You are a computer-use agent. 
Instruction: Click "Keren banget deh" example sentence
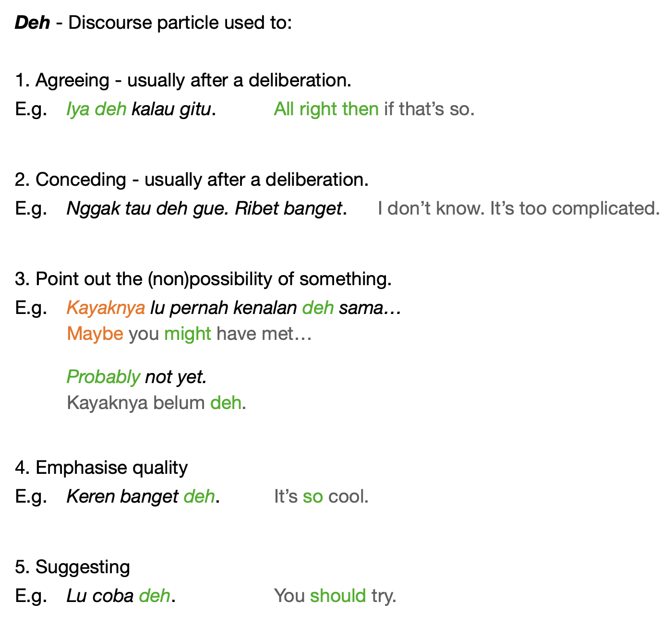[143, 496]
